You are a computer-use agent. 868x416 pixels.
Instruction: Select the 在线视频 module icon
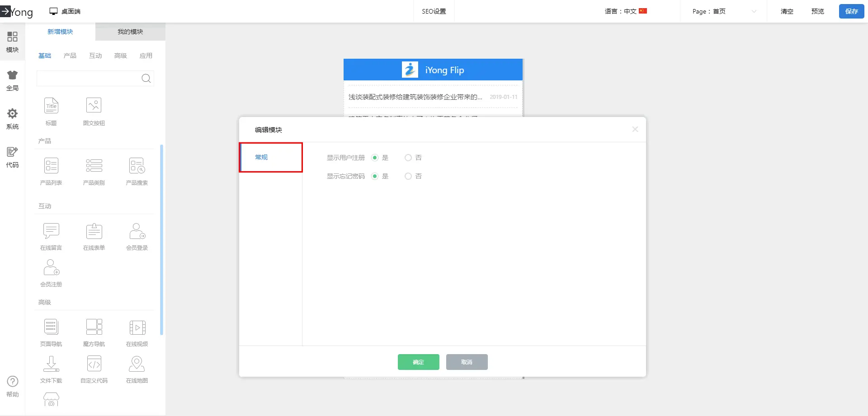tap(137, 327)
